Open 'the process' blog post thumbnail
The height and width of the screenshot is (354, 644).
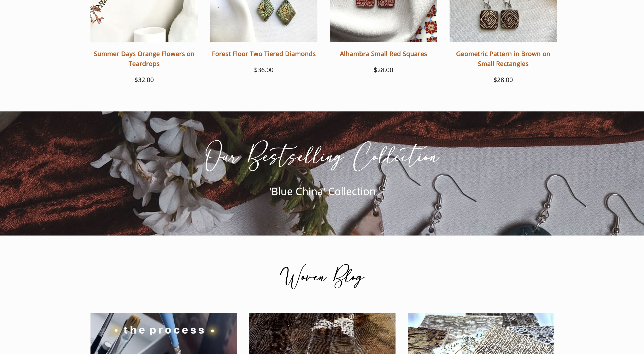tap(164, 334)
